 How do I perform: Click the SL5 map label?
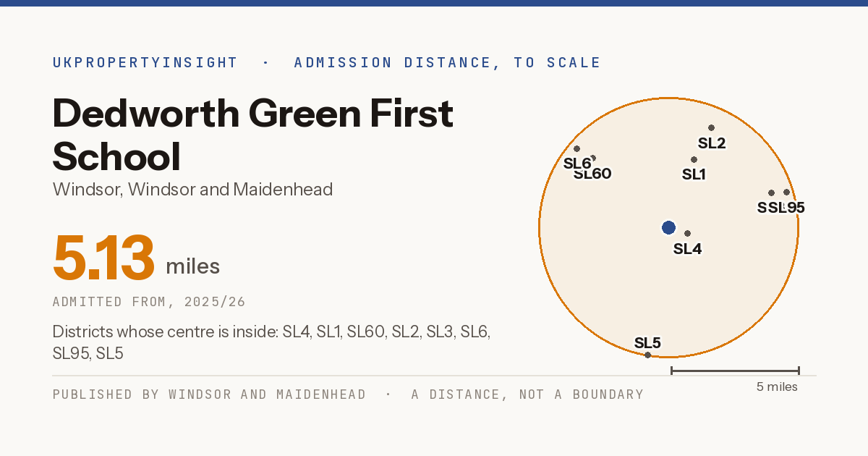[647, 343]
